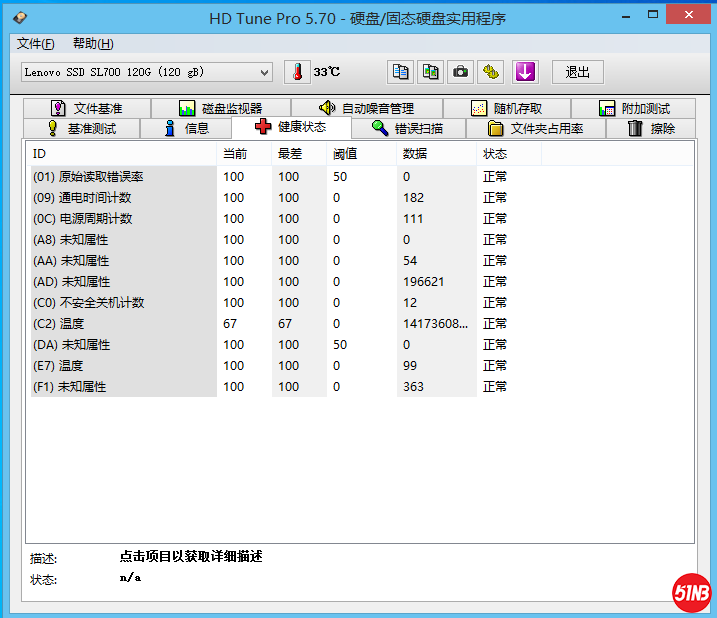The width and height of the screenshot is (717, 618).
Task: Switch to the 擦除 tab
Action: point(651,128)
